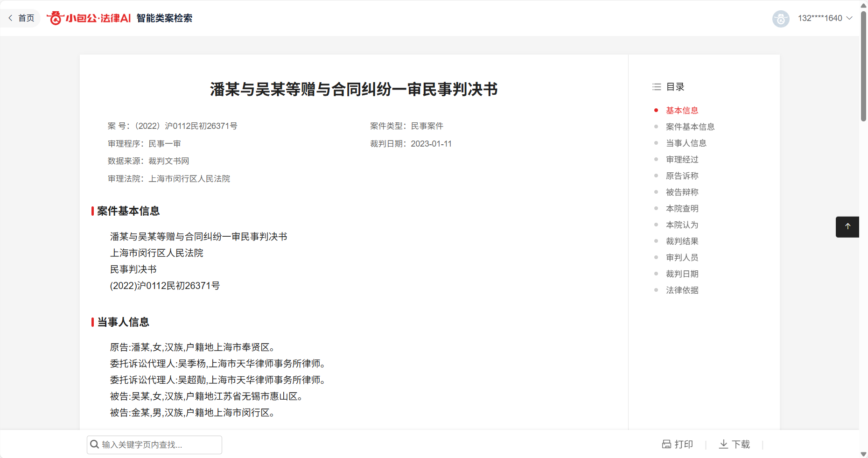Click the scroll-to-top arrow button
868x458 pixels.
[847, 227]
